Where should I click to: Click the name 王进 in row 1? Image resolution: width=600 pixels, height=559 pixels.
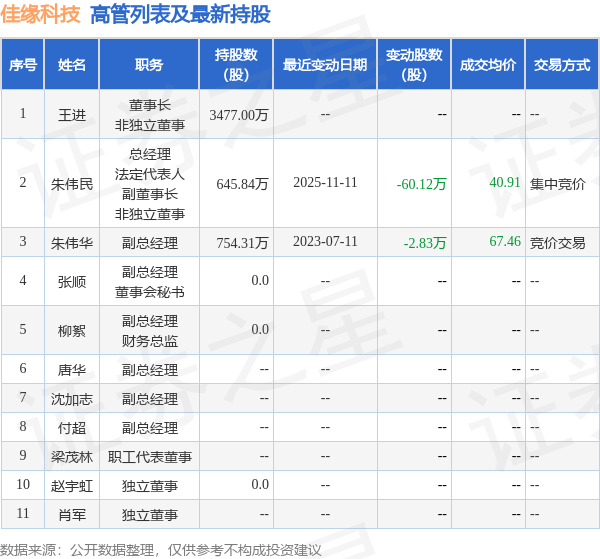[x=72, y=115]
